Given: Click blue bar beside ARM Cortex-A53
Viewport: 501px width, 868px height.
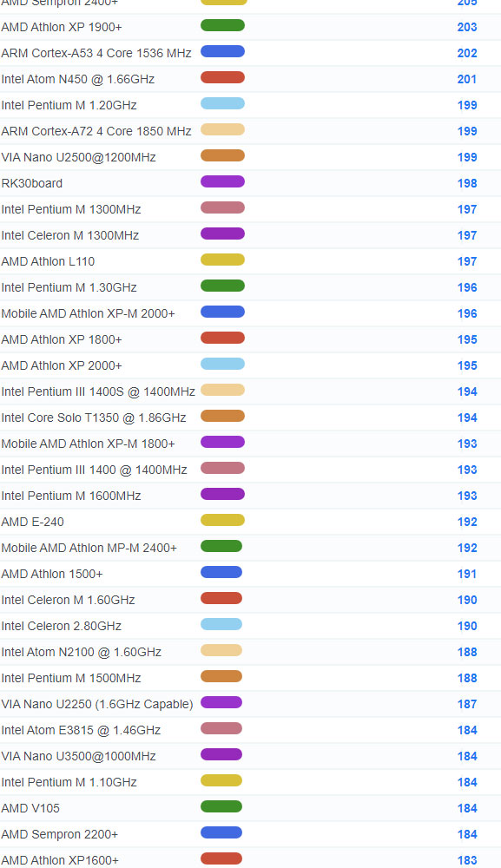Looking at the screenshot, I should (x=222, y=51).
